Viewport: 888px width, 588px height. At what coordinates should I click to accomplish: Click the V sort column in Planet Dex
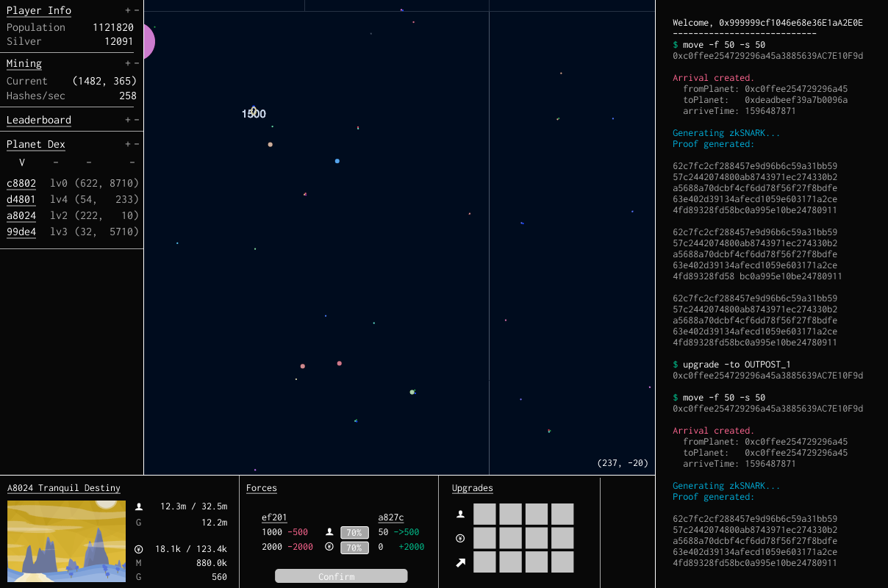pyautogui.click(x=22, y=162)
